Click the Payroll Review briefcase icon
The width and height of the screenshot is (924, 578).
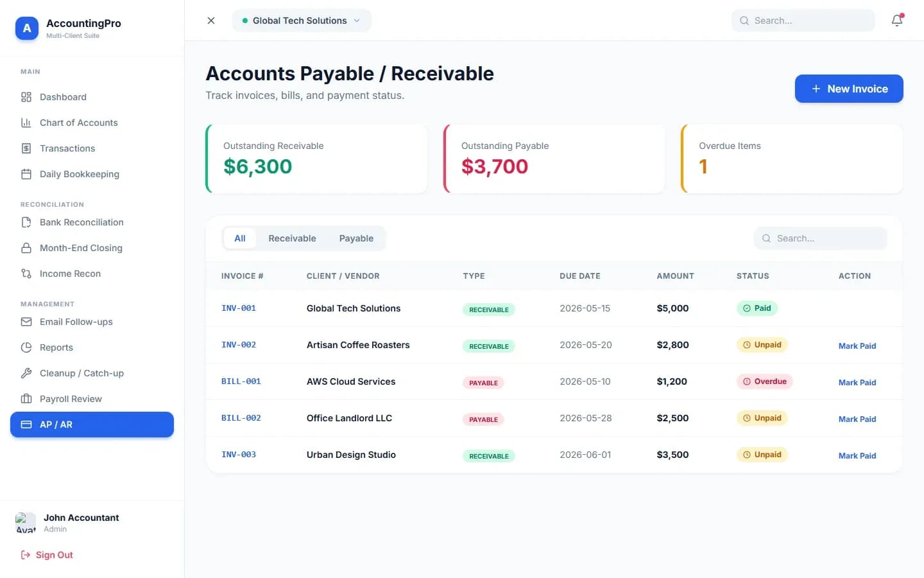[x=26, y=399]
